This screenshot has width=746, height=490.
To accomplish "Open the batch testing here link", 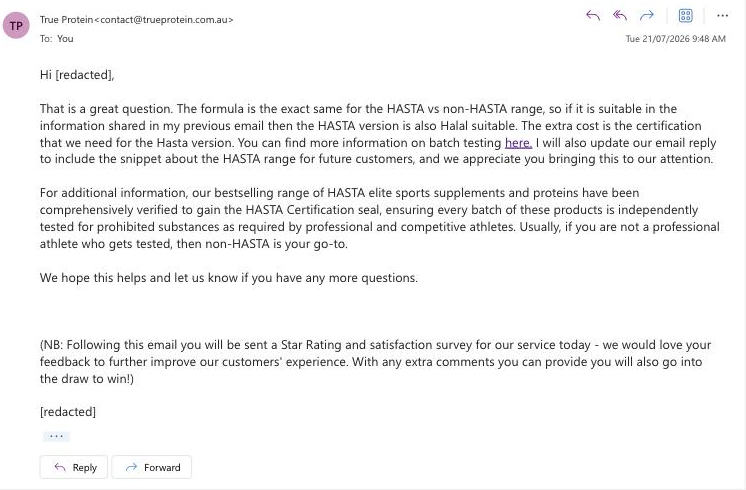I will 518,143.
